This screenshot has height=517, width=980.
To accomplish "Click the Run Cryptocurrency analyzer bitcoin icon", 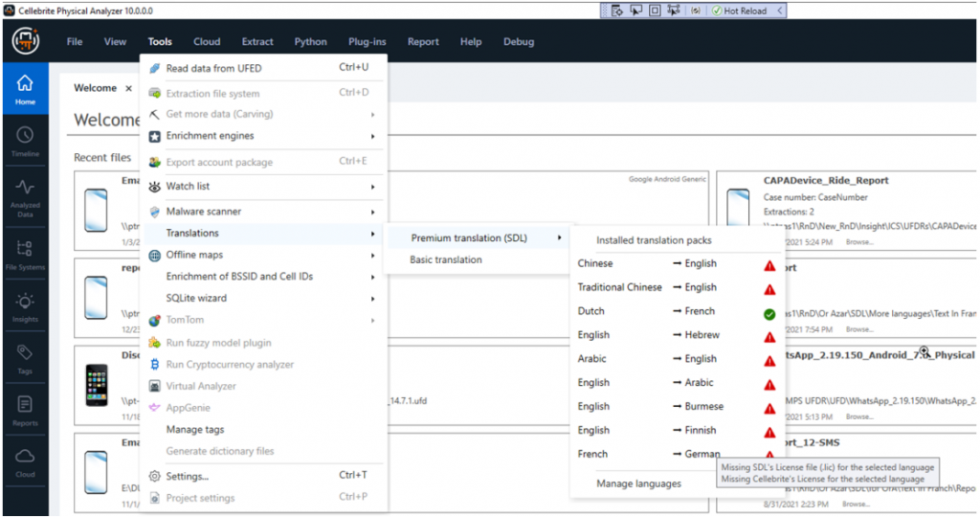I will (x=154, y=365).
